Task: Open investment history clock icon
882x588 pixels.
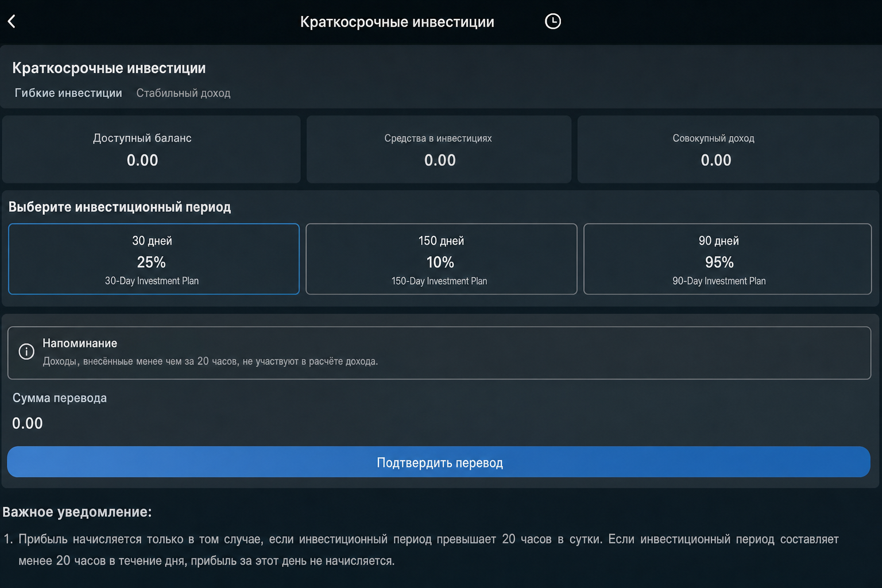Action: tap(552, 21)
